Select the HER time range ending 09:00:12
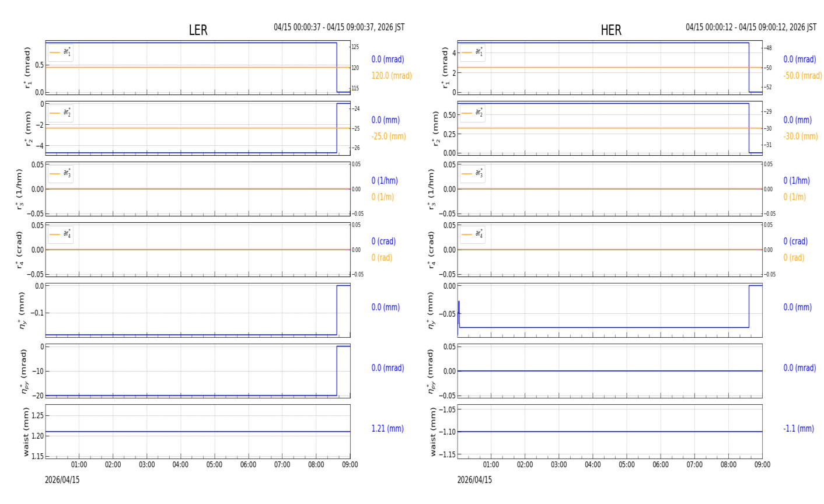 (x=751, y=27)
